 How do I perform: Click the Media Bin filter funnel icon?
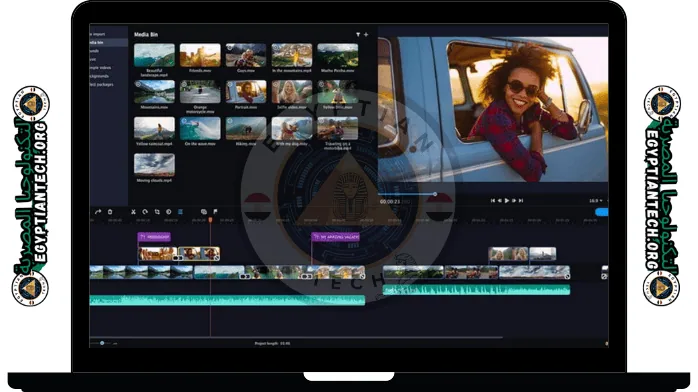[x=358, y=34]
